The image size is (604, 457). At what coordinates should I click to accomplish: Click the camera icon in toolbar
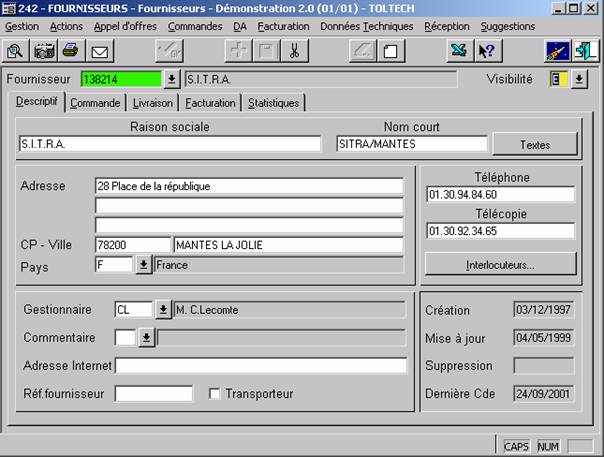click(44, 50)
